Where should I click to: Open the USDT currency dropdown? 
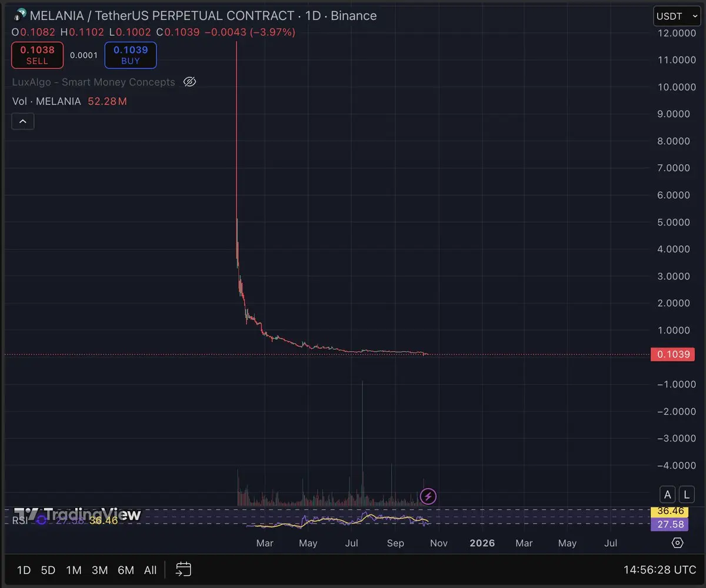point(677,16)
